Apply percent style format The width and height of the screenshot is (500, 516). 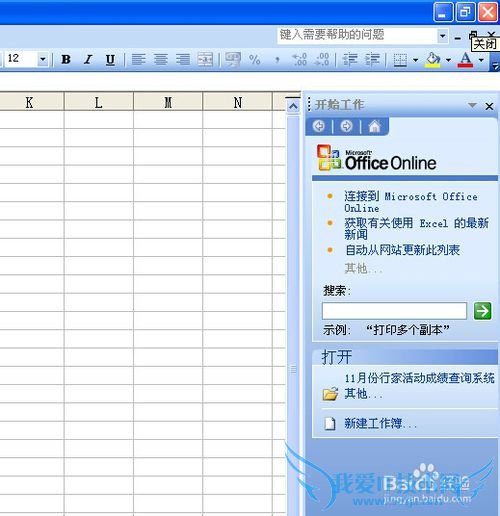coord(255,60)
